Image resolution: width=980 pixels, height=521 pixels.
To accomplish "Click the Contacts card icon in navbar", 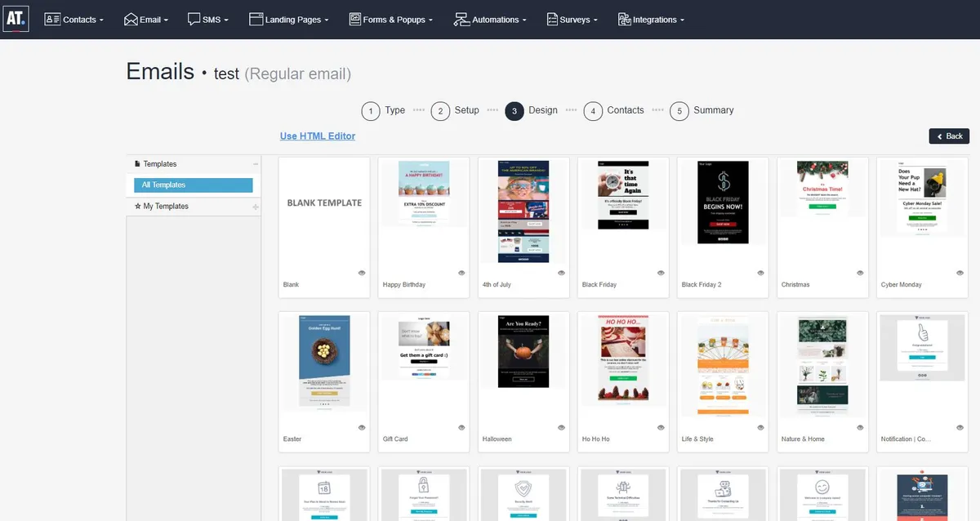I will [x=52, y=19].
